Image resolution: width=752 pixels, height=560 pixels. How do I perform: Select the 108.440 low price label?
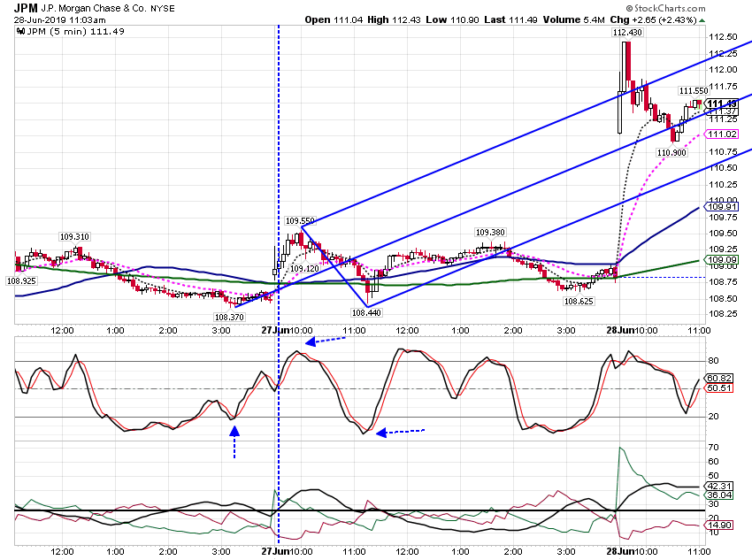click(366, 312)
